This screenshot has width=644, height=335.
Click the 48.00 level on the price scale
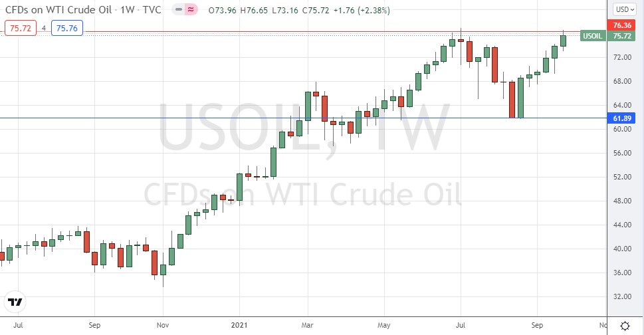click(622, 201)
